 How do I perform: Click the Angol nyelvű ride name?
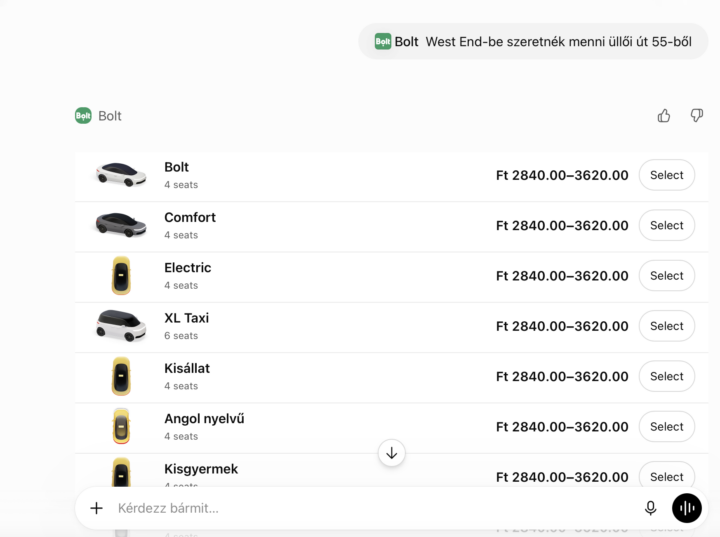tap(204, 419)
